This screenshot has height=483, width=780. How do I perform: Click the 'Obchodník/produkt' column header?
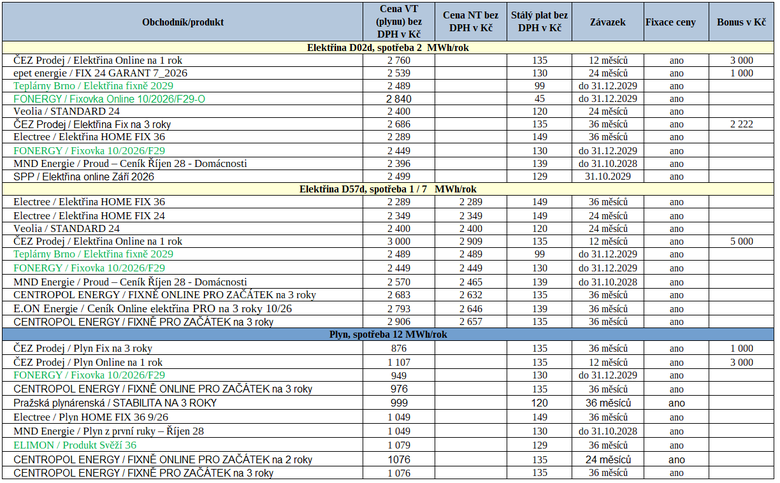click(183, 22)
